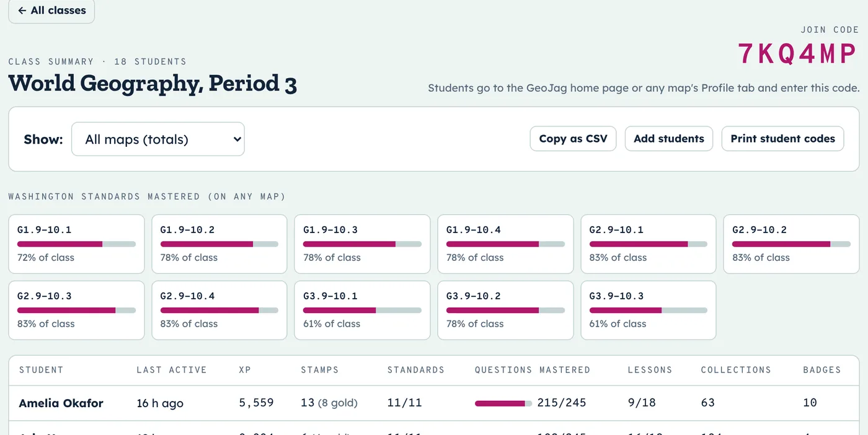Sort by XP column header
Screen dimensions: 868x435
tap(245, 370)
